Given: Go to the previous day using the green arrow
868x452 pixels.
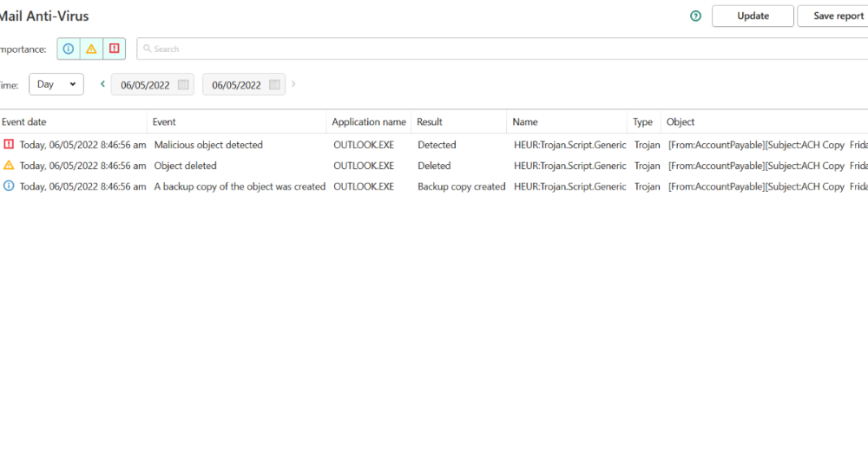Looking at the screenshot, I should click(102, 84).
